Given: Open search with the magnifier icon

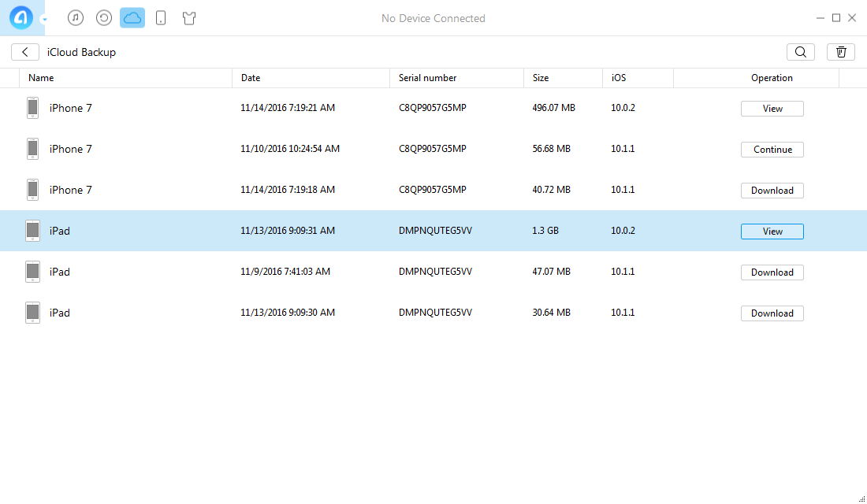Looking at the screenshot, I should [x=801, y=52].
